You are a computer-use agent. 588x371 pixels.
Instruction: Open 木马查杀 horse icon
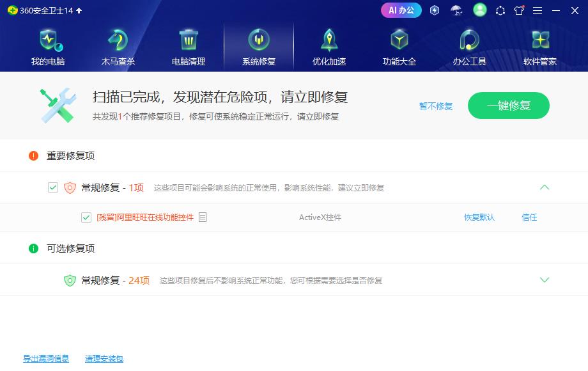[x=118, y=40]
